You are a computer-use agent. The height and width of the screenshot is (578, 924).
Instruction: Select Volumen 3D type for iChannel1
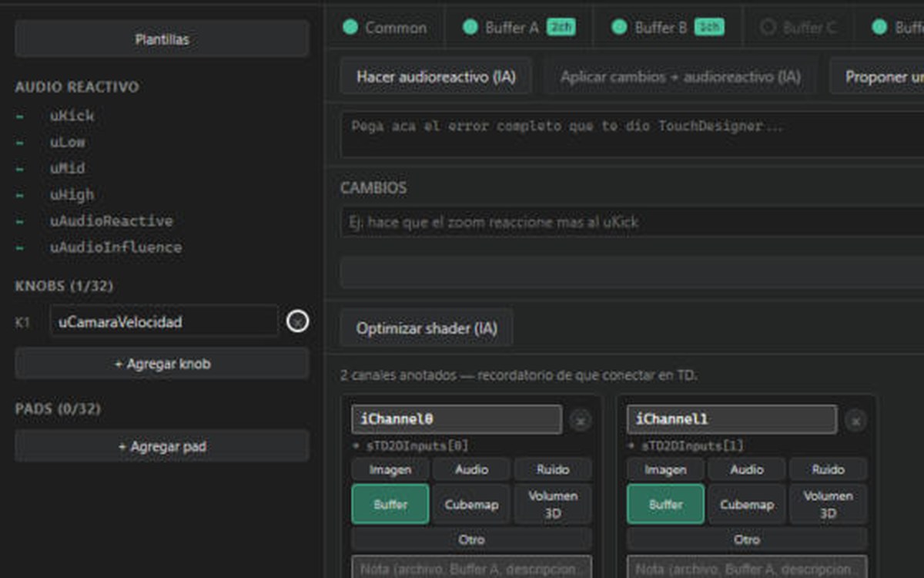point(828,504)
